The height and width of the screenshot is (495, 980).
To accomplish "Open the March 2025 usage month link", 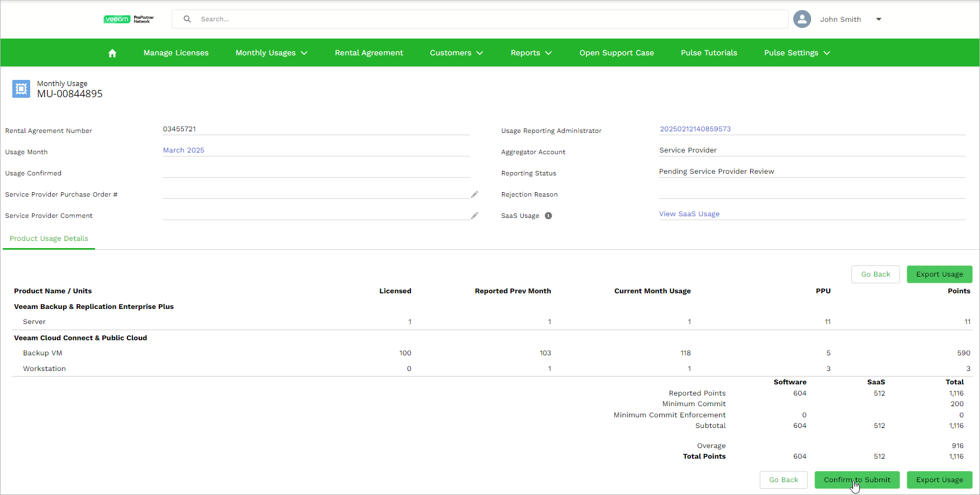I will coord(183,150).
